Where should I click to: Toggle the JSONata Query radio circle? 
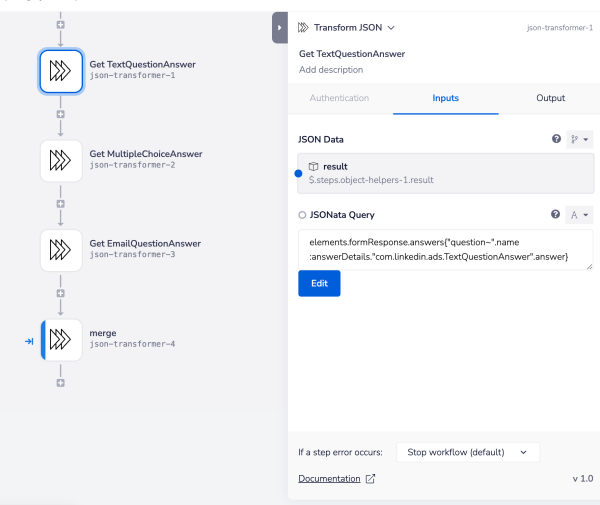click(303, 215)
